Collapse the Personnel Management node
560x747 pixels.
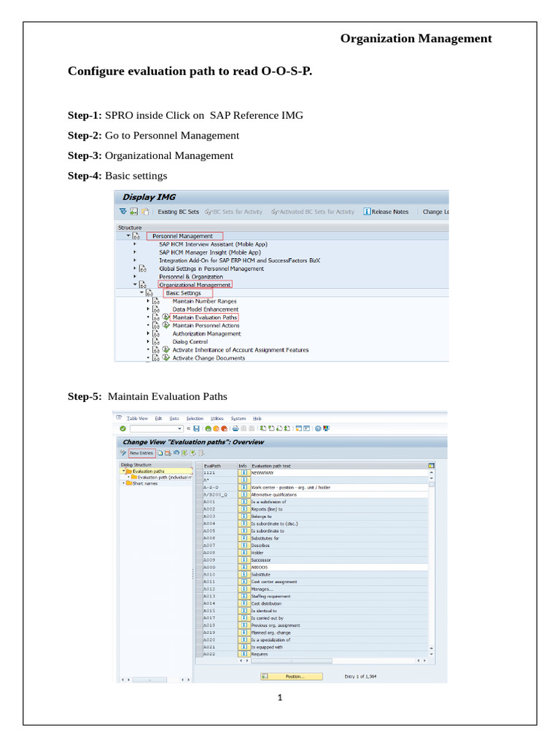(128, 236)
